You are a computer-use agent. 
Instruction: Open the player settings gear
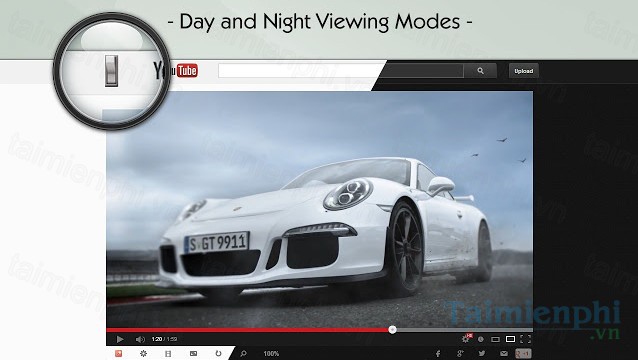[466, 338]
